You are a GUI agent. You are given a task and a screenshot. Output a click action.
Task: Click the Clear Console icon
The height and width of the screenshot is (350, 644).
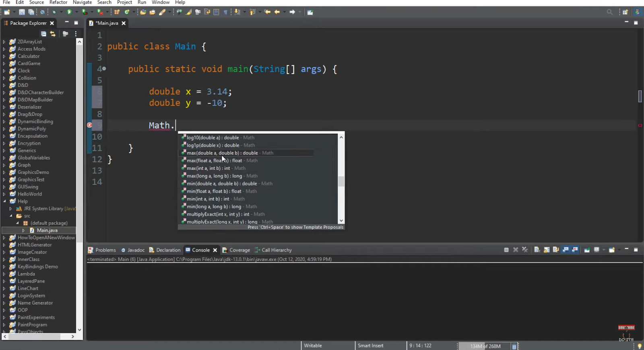pos(537,250)
